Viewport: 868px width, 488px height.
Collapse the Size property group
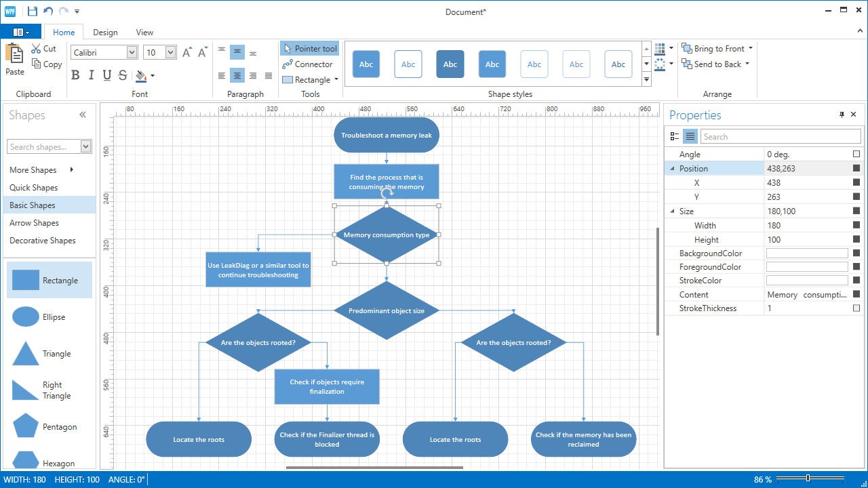672,211
